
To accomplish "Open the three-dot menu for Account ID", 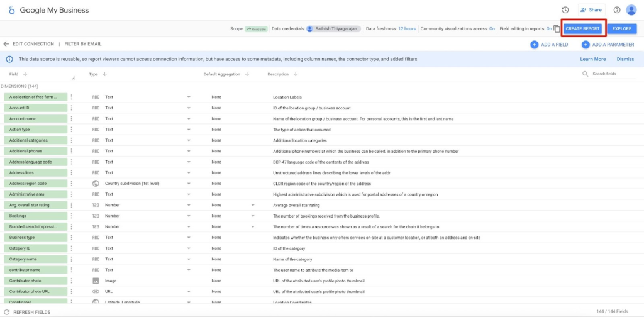I will point(72,108).
